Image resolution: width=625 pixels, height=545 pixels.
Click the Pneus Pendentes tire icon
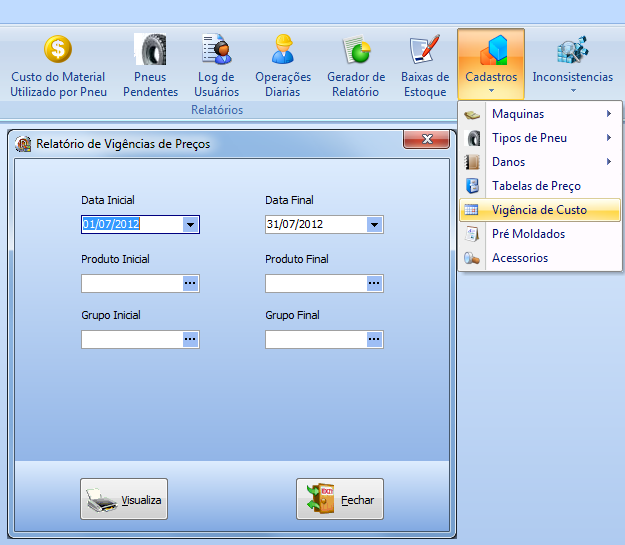point(150,50)
